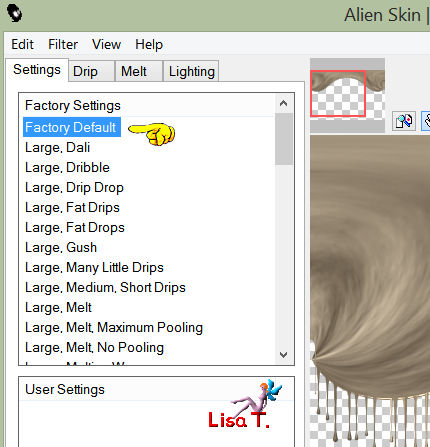Select the 'Large, Gush' preset

tap(61, 247)
